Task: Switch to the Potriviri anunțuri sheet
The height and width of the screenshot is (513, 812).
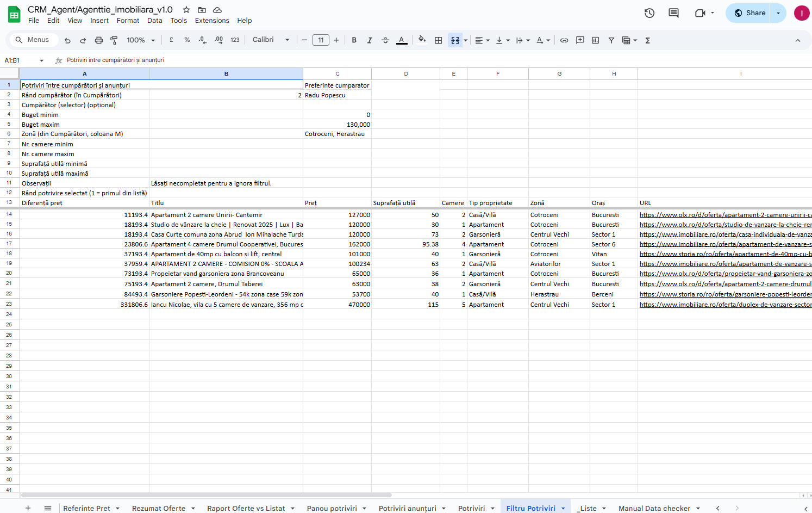Action: 408,508
